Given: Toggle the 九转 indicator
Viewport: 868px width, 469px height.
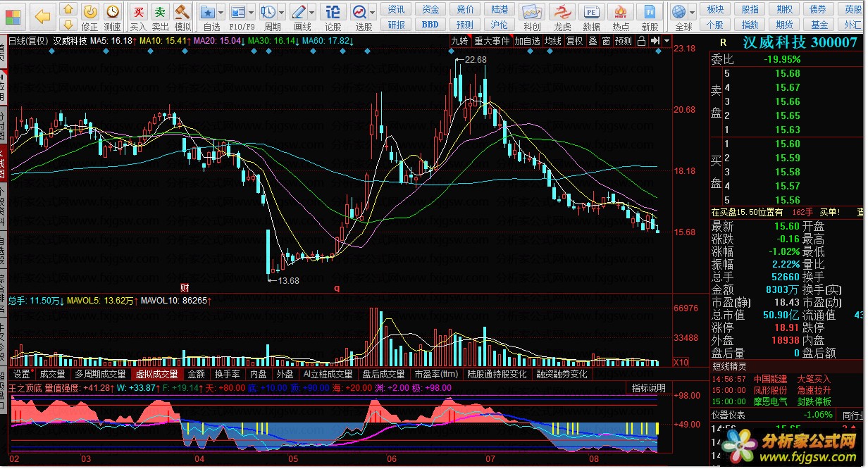Looking at the screenshot, I should click(x=459, y=41).
